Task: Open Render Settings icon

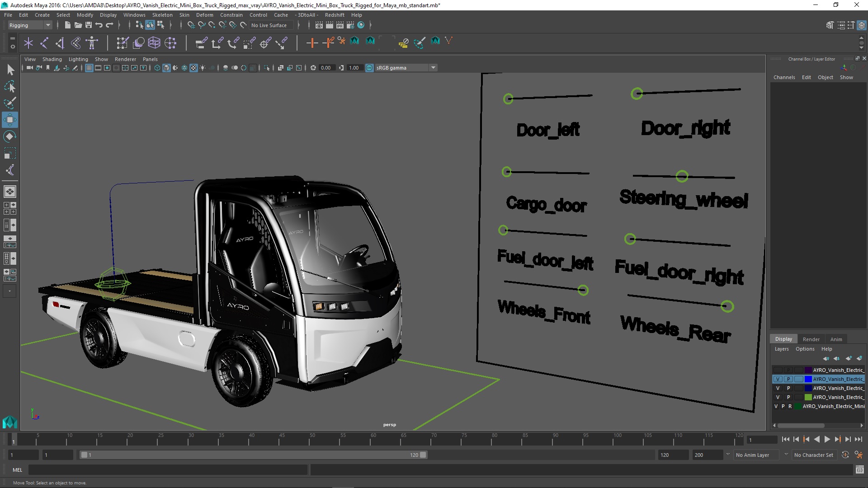Action: click(350, 25)
